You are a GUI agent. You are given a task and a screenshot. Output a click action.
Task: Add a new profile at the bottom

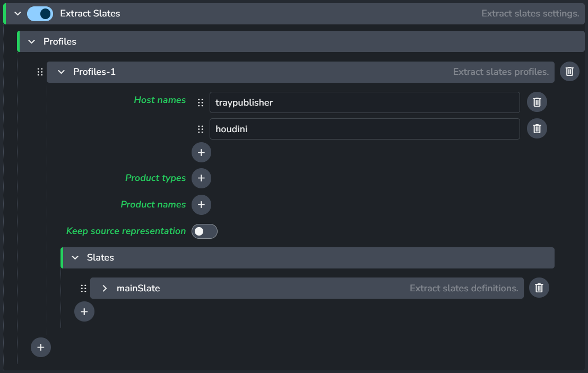click(41, 348)
